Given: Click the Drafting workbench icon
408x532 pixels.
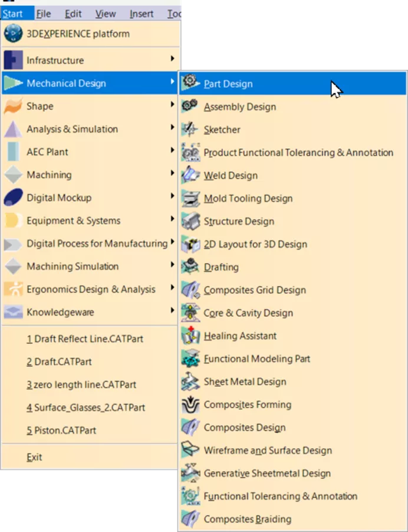Looking at the screenshot, I should tap(190, 267).
